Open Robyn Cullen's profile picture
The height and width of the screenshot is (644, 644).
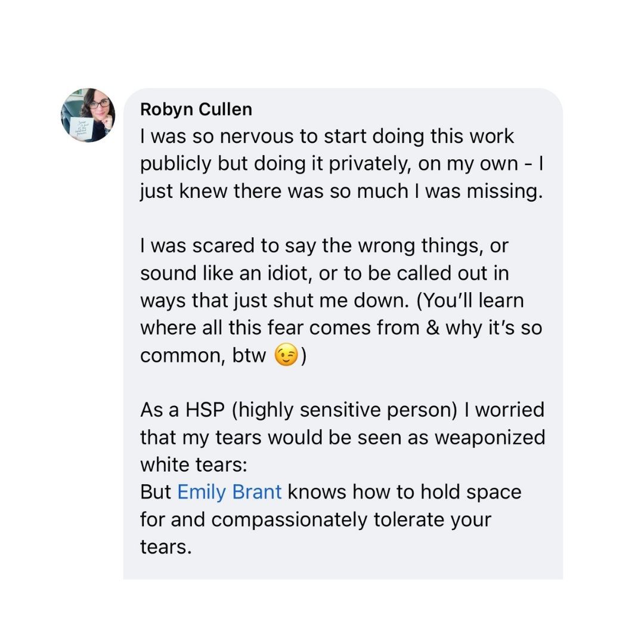pos(88,114)
